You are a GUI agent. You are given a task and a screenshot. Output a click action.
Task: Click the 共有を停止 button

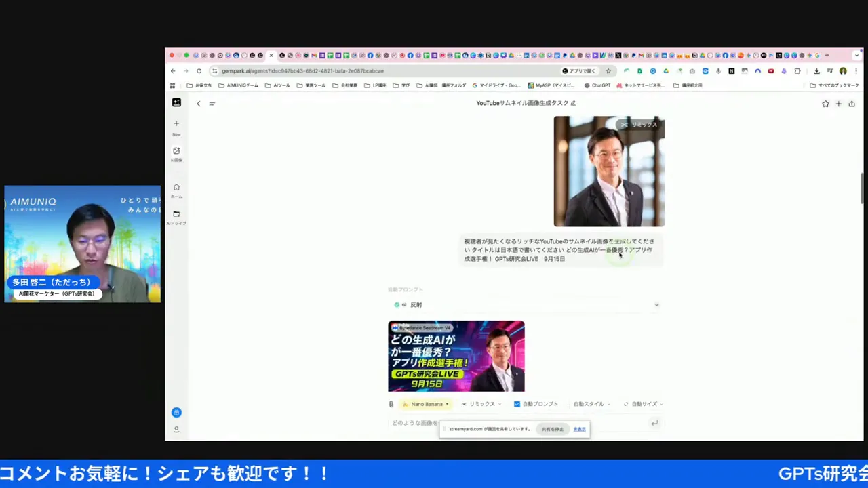(553, 429)
